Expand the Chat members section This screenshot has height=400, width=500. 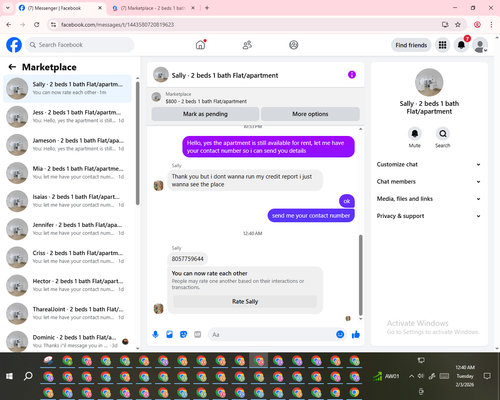click(429, 182)
